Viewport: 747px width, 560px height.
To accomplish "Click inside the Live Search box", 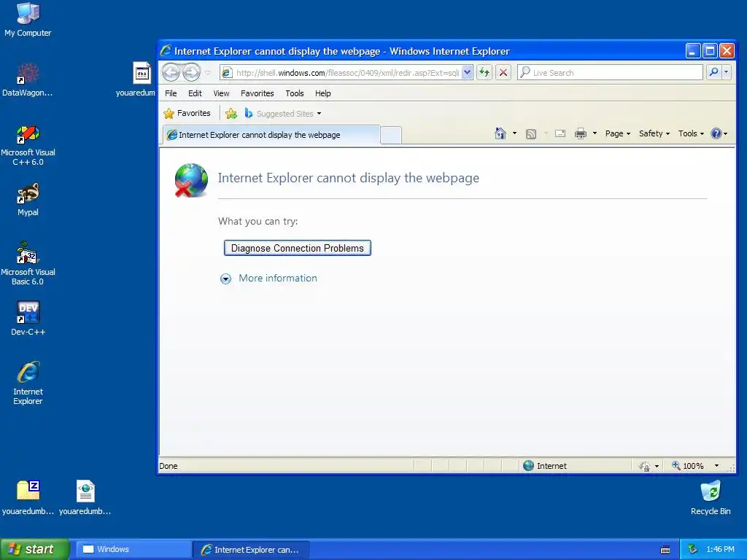I will click(611, 73).
